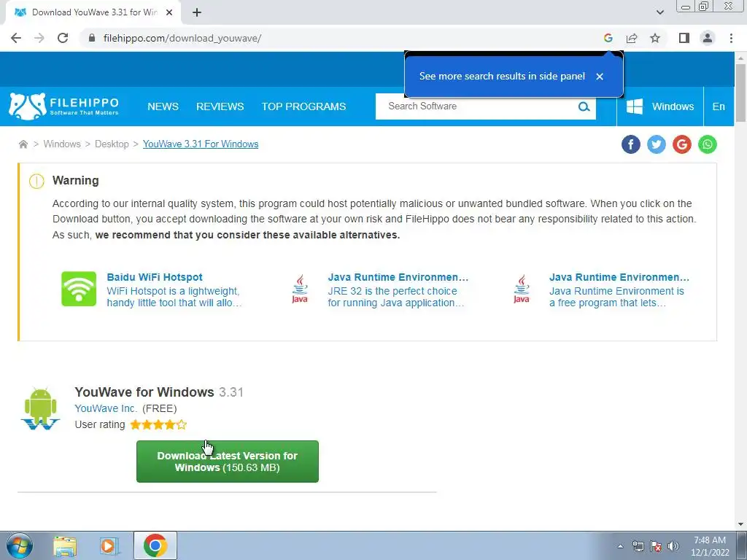Share on Twitter icon
This screenshot has width=747, height=560.
tap(657, 144)
